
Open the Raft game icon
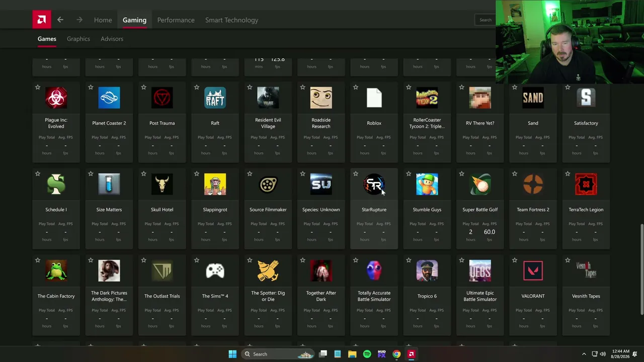215,98
